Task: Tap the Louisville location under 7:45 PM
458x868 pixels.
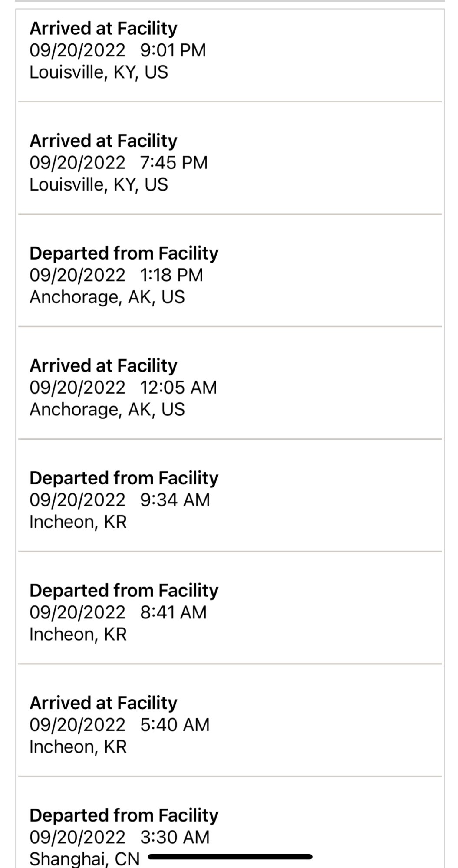Action: (x=99, y=184)
